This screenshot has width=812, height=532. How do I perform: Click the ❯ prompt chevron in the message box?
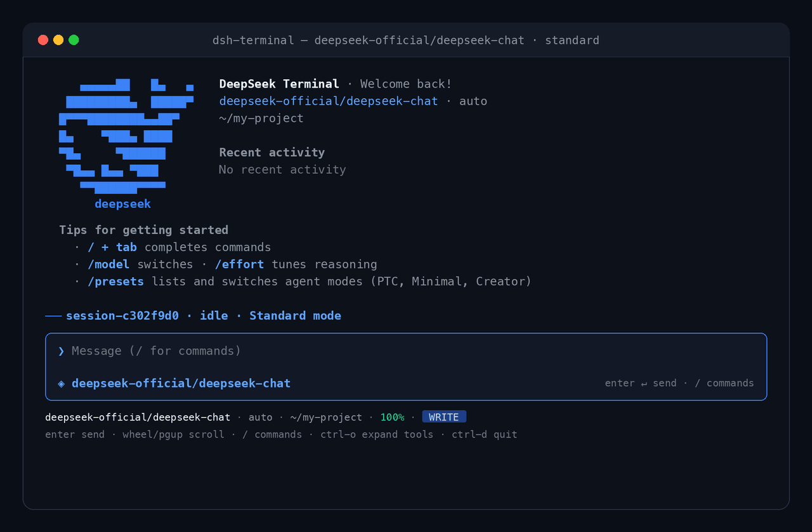61,351
